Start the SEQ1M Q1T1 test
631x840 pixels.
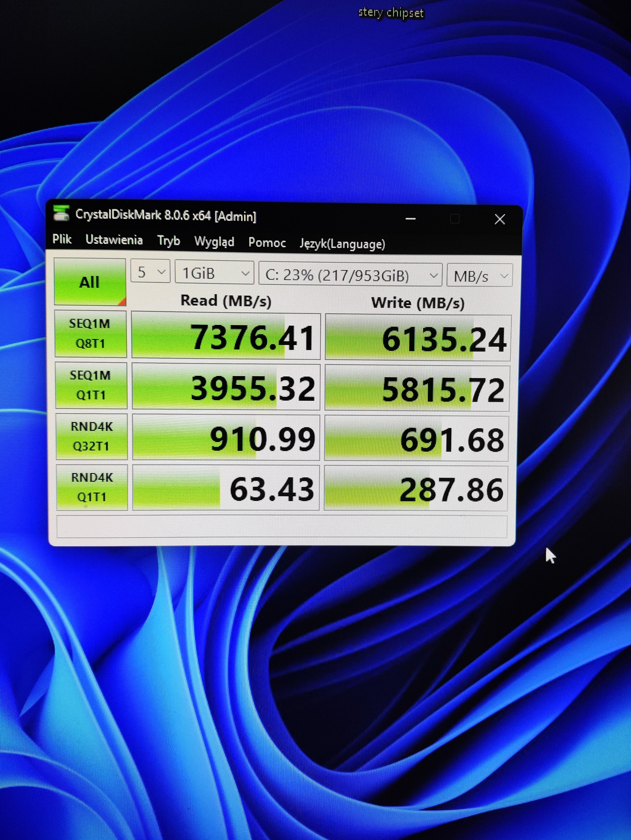[x=91, y=385]
